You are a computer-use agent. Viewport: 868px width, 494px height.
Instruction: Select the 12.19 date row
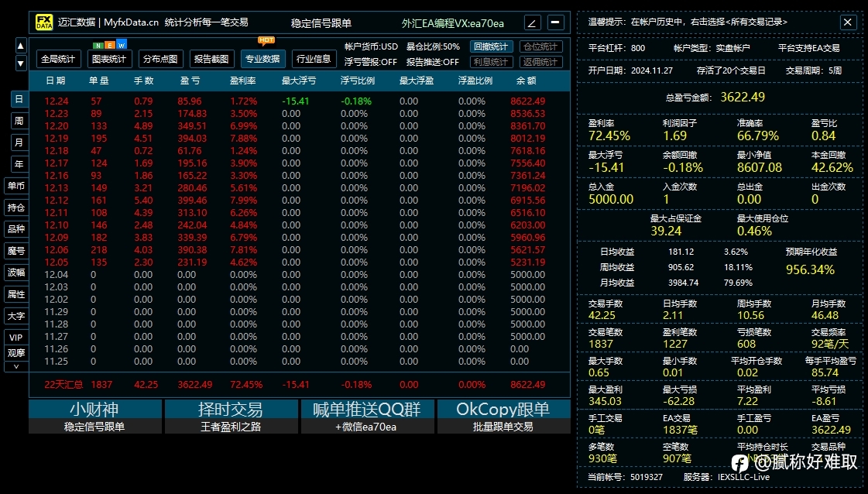pos(299,139)
